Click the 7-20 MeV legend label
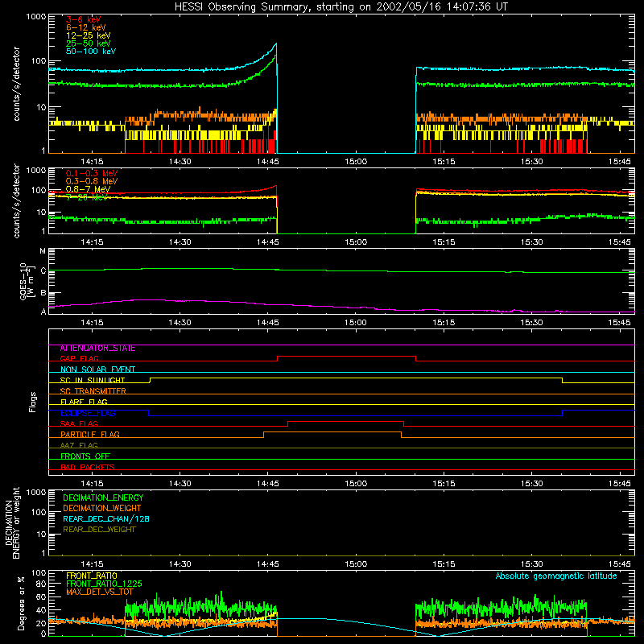The image size is (644, 644). pos(87,197)
